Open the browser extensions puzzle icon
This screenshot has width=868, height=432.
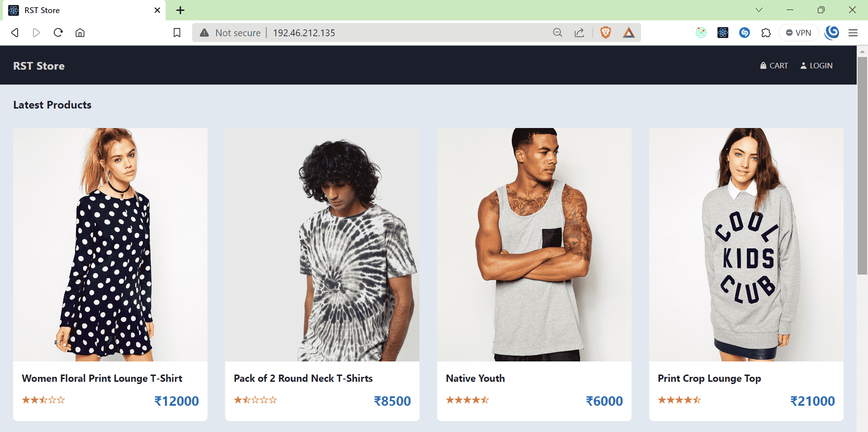pyautogui.click(x=766, y=33)
